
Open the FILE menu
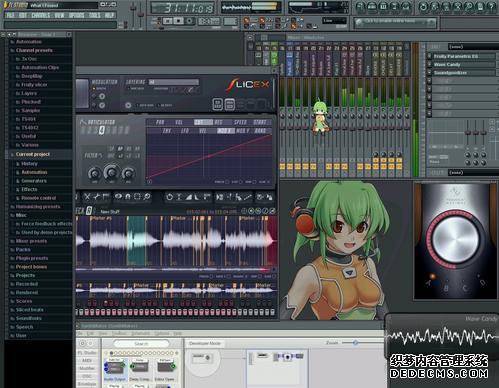(x=10, y=15)
